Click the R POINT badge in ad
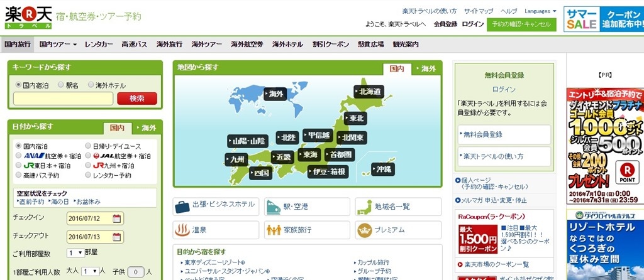644x280 pixels. click(627, 172)
